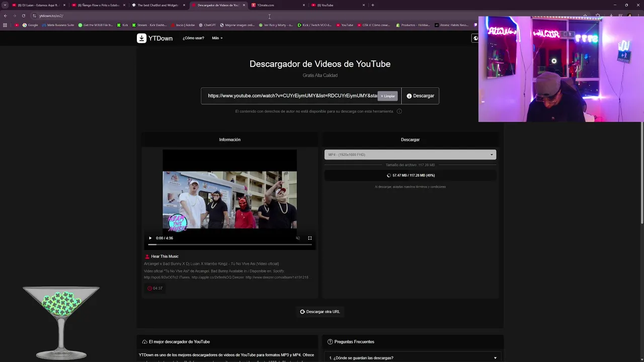Viewport: 644px width, 362px height.
Task: Open Kick / Twitch VOD bookmark
Action: point(314,25)
